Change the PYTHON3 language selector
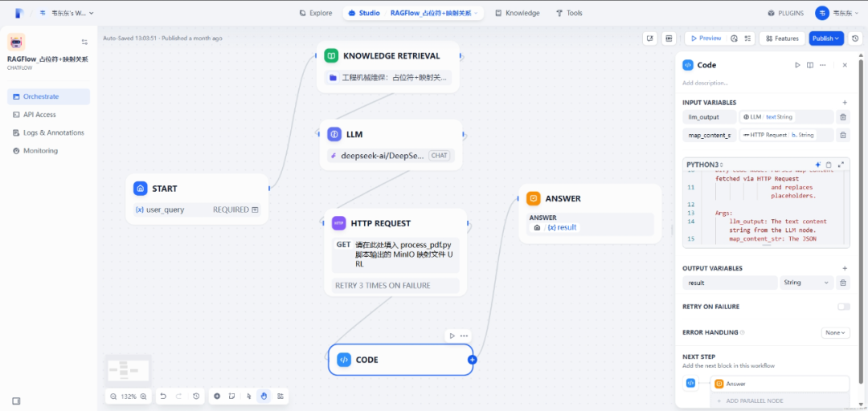 [703, 165]
